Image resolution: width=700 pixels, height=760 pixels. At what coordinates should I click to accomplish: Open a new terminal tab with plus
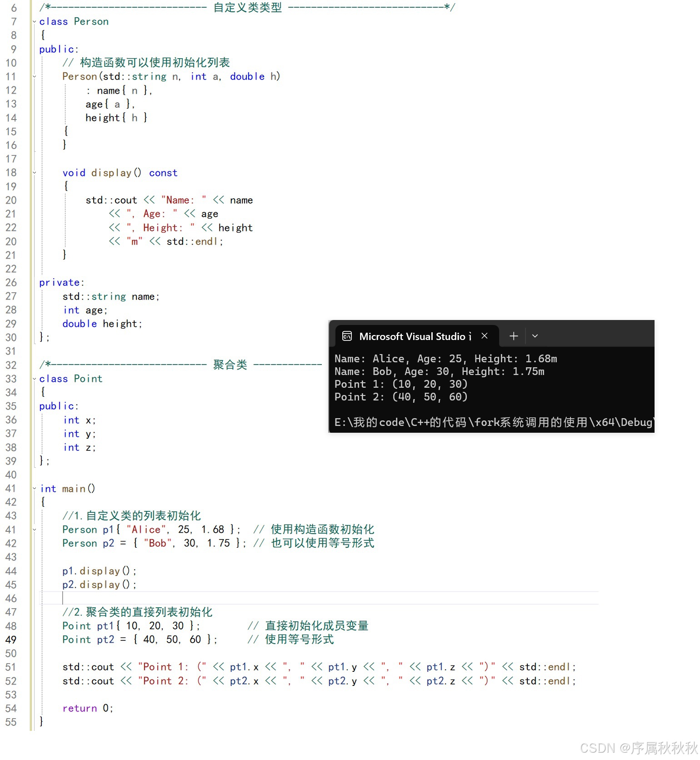pyautogui.click(x=514, y=336)
